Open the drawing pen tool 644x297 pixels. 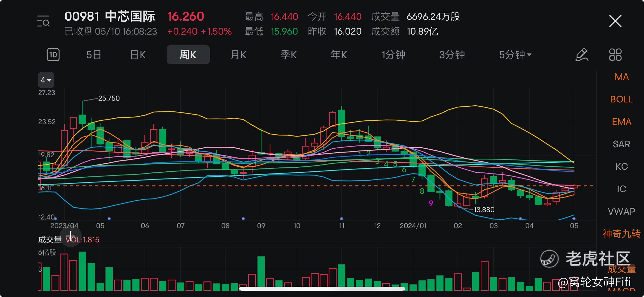(582, 55)
